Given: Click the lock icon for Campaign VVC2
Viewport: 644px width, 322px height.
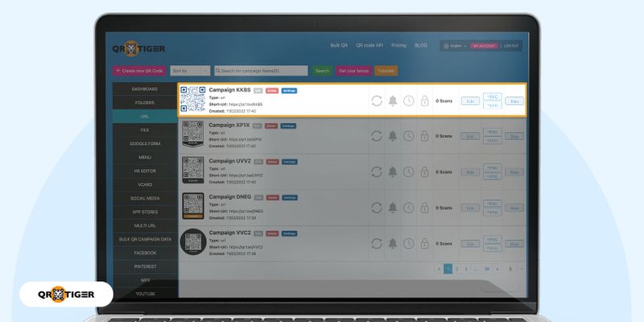Looking at the screenshot, I should click(425, 244).
